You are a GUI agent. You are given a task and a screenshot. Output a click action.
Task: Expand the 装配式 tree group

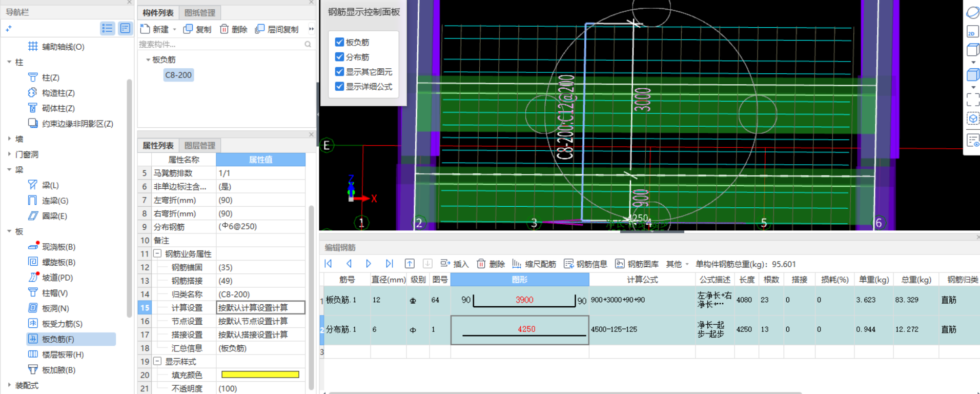[9, 385]
